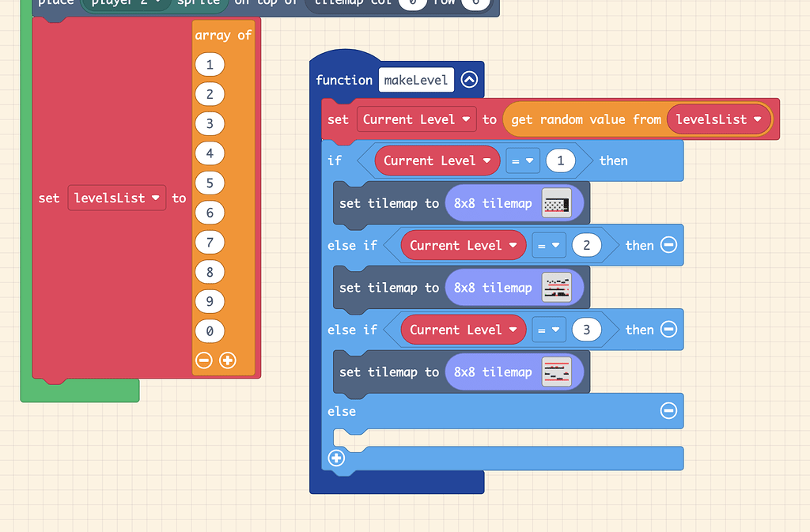The image size is (810, 532).
Task: Click the minus icon to remove an array element
Action: (205, 360)
